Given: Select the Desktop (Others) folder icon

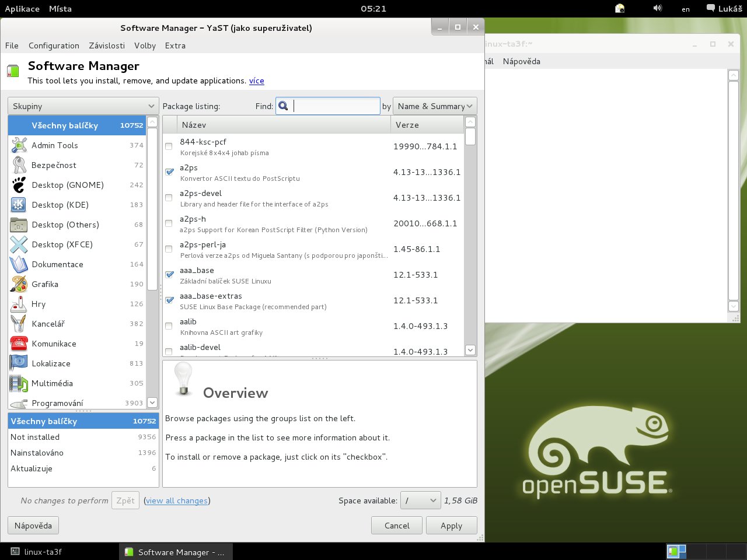Looking at the screenshot, I should [19, 225].
